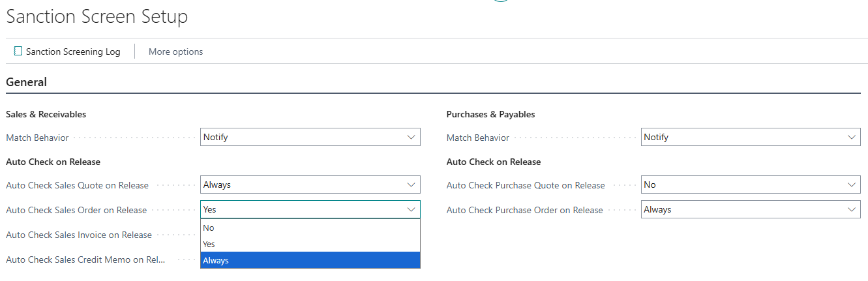Click Auto Check Sales Credit Memo label
This screenshot has height=281, width=868.
click(86, 259)
